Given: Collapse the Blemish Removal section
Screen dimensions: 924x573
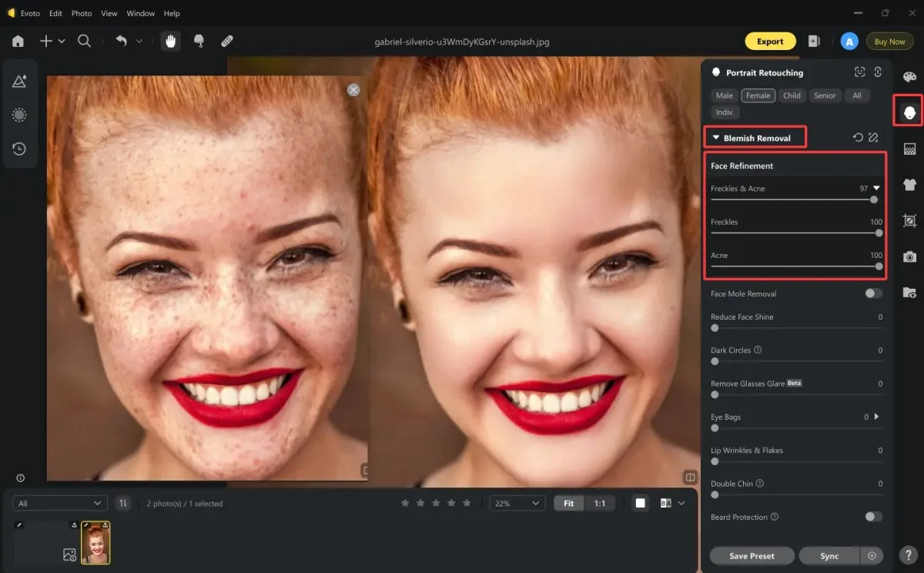Looking at the screenshot, I should [x=716, y=138].
